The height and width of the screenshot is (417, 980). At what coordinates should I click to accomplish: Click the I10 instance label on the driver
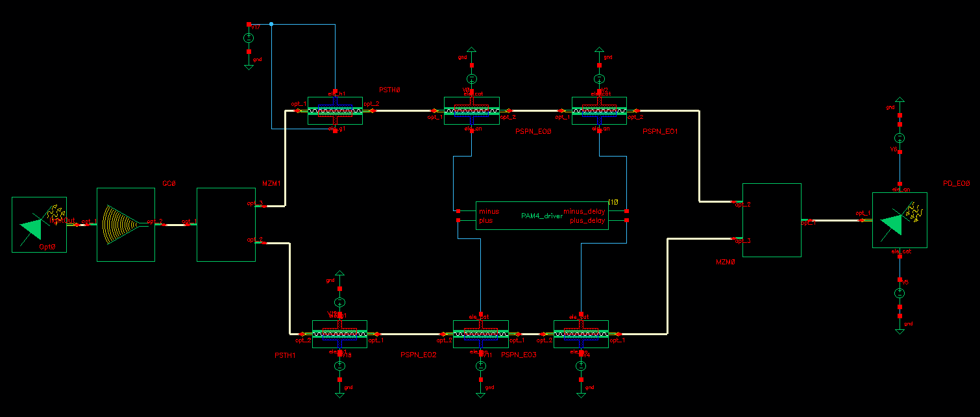coord(613,201)
